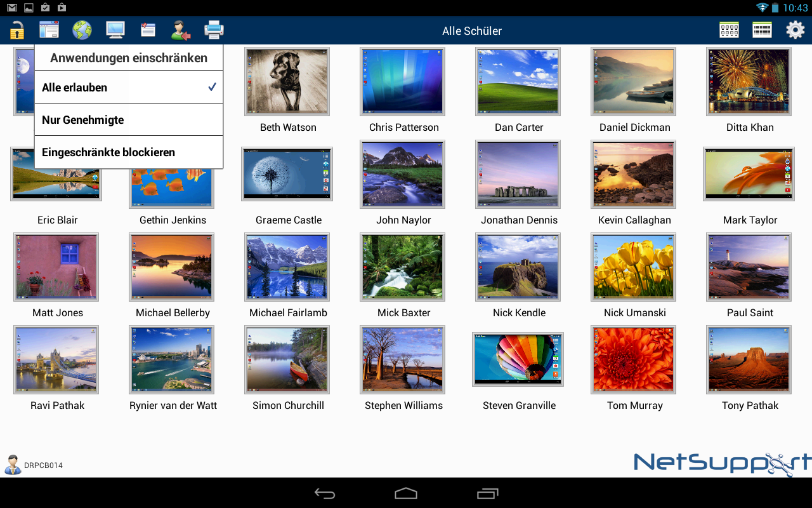Select Matt Jones's screen thumbnail
This screenshot has width=812, height=508.
tap(56, 267)
